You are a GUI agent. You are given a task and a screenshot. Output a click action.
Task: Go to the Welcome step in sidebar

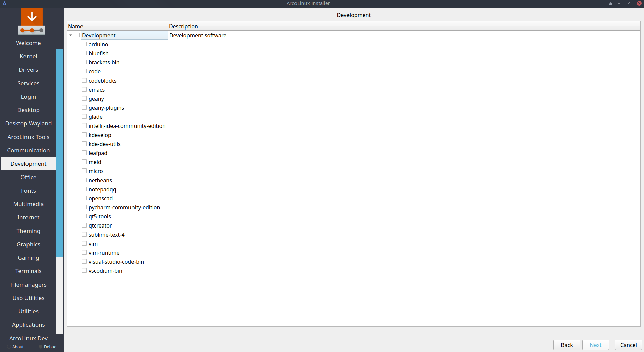click(29, 43)
